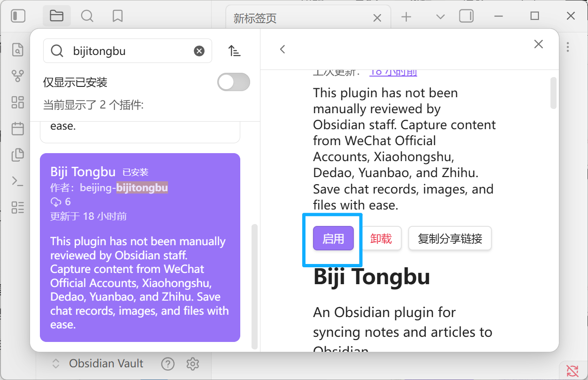The height and width of the screenshot is (380, 588).
Task: Click the 启用 button
Action: click(x=333, y=239)
